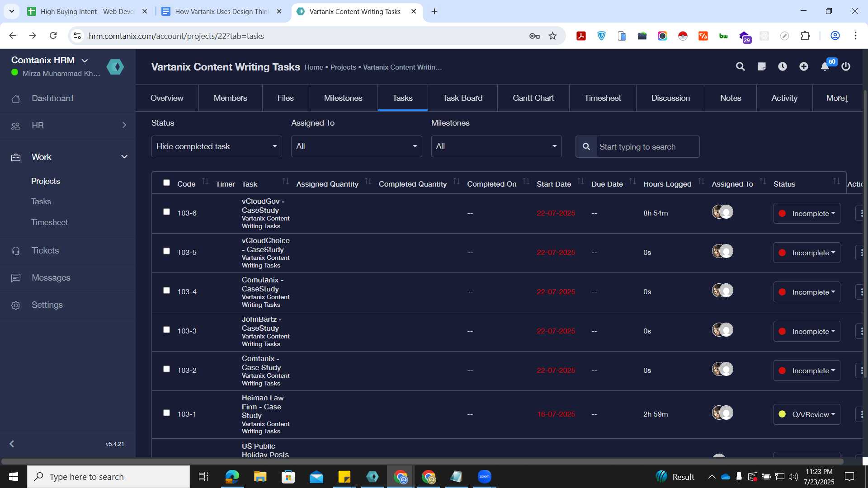Click the Windows taskbar search box
Screen dimensions: 868x488
click(x=108, y=477)
